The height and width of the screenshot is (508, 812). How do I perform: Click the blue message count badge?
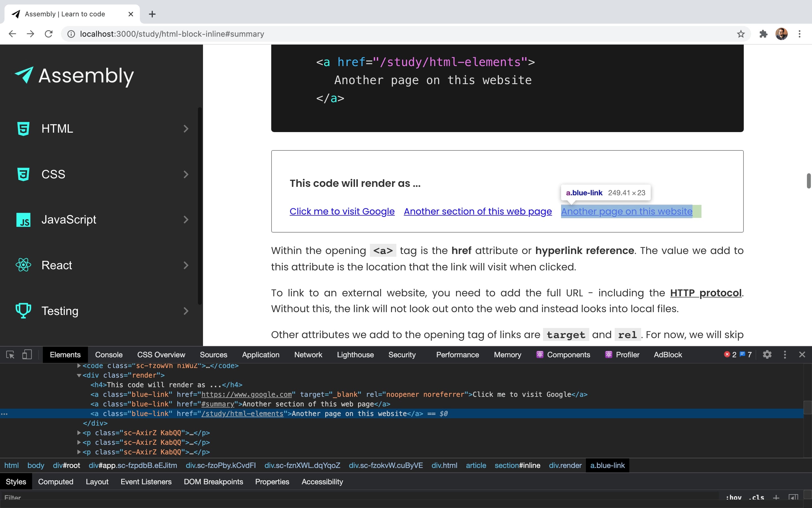coord(745,355)
